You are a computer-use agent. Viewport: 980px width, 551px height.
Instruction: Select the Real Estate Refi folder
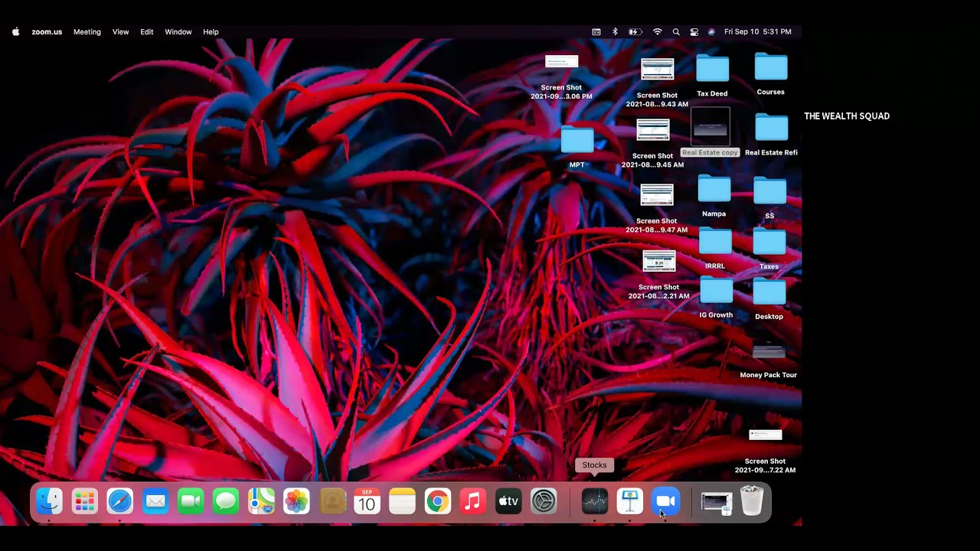coord(771,135)
